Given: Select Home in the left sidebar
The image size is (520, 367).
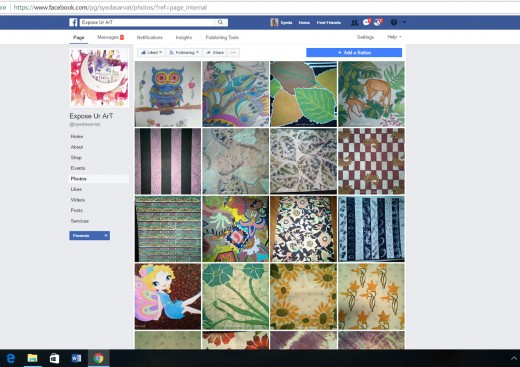Looking at the screenshot, I should [77, 136].
